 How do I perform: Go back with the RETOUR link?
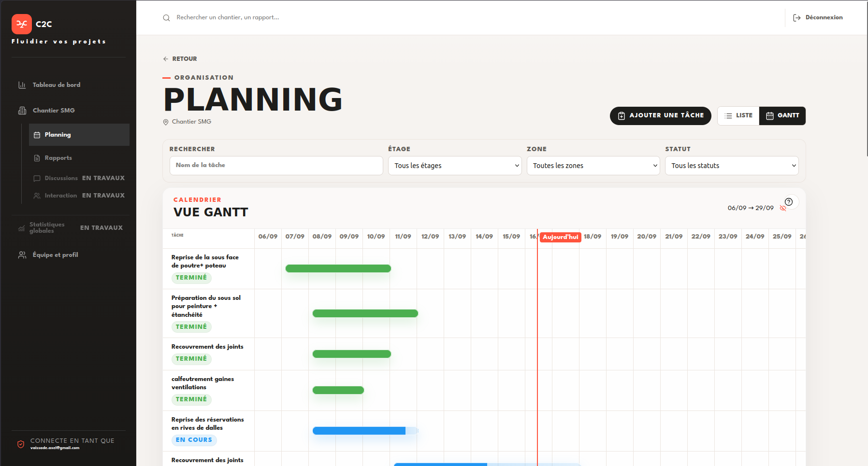tap(180, 59)
